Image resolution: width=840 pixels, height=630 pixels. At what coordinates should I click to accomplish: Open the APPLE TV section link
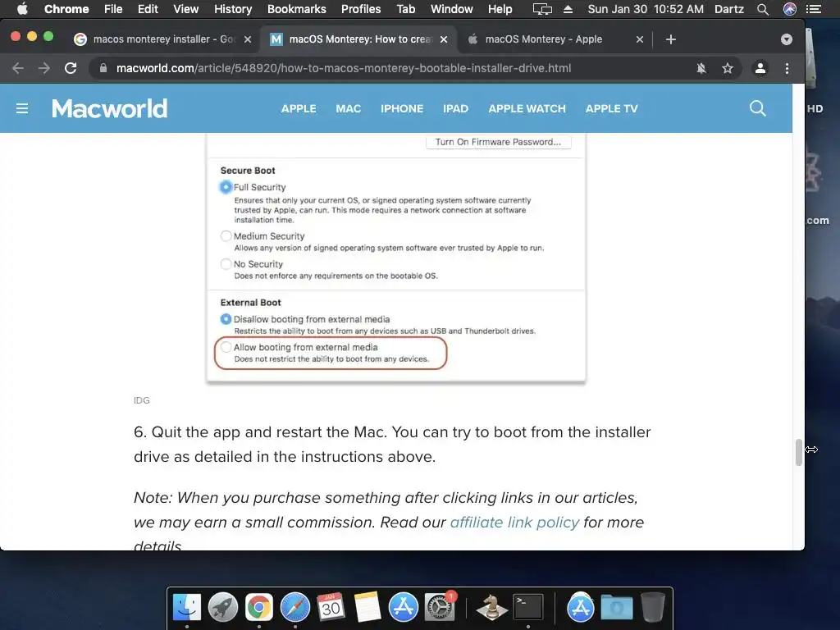pyautogui.click(x=611, y=109)
